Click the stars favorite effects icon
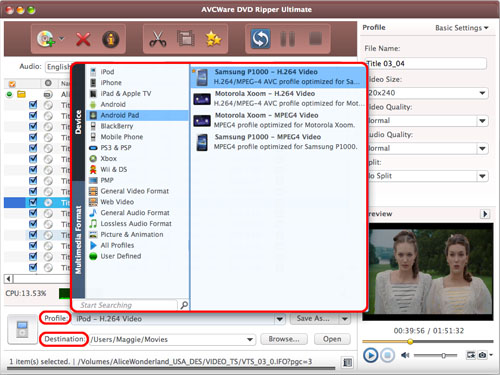The width and height of the screenshot is (500, 375). coord(213,39)
